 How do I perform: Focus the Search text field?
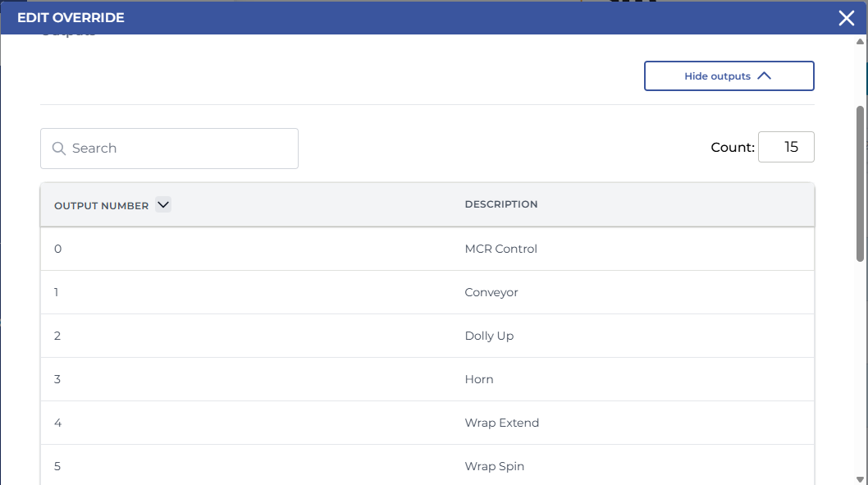[180, 149]
